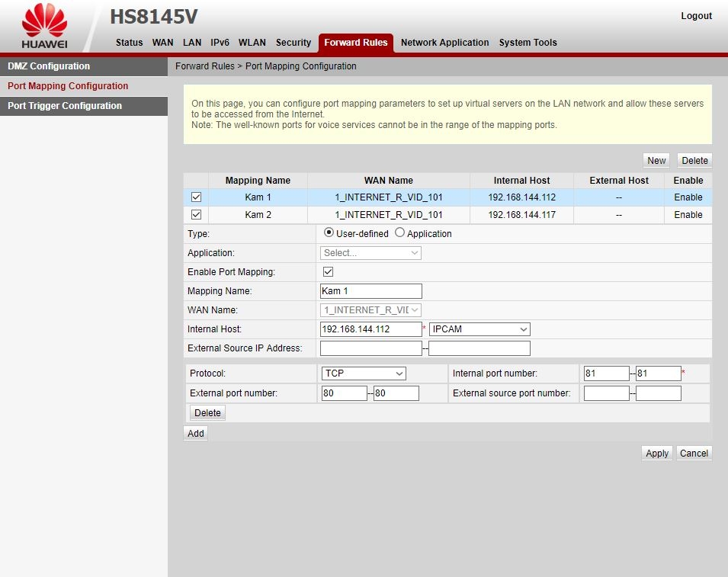
Task: Click the Delete button above the table
Action: click(694, 161)
